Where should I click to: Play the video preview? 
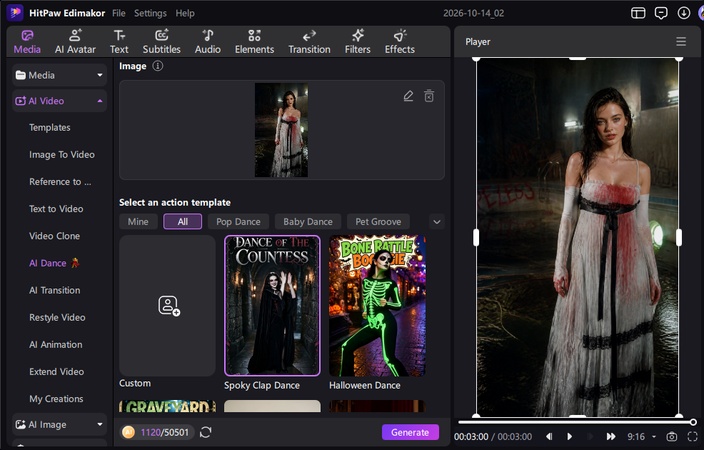pos(569,437)
